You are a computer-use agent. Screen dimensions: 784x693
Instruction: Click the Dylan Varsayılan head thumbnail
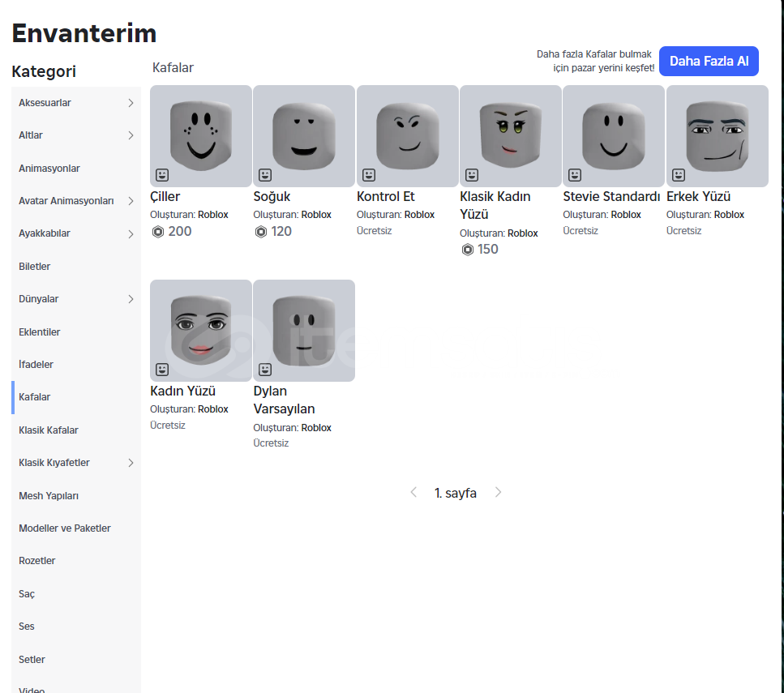coord(304,331)
